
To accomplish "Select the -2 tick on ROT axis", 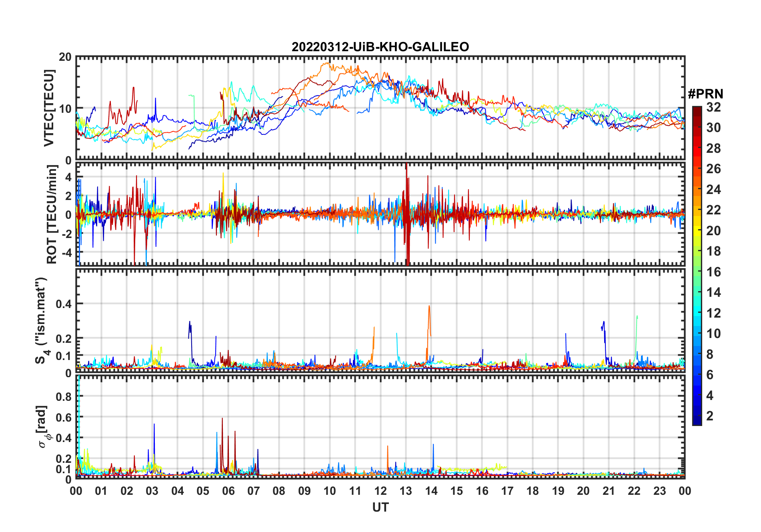I will point(66,234).
